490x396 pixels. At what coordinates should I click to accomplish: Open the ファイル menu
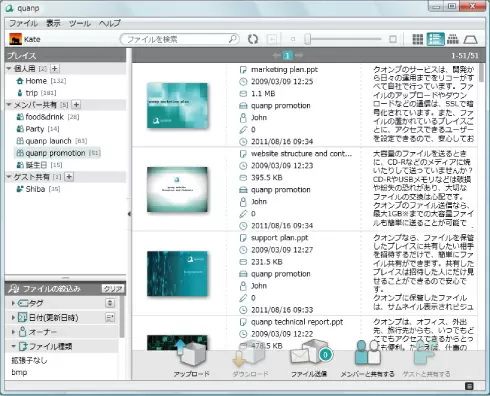23,23
